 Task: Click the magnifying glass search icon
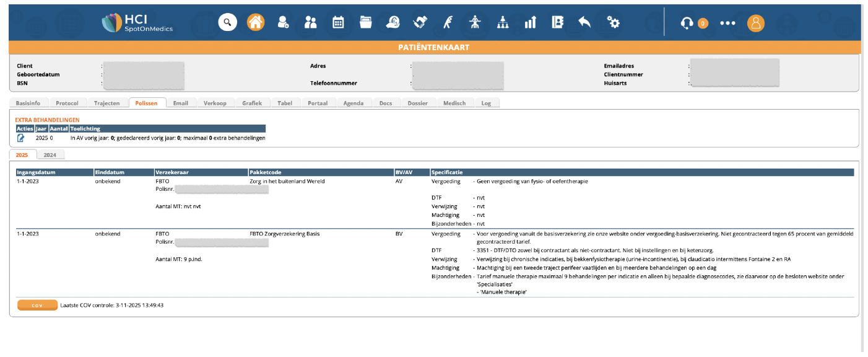(227, 22)
